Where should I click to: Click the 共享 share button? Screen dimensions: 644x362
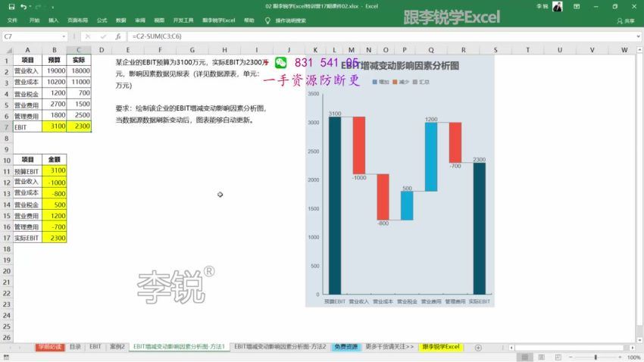[x=626, y=20]
